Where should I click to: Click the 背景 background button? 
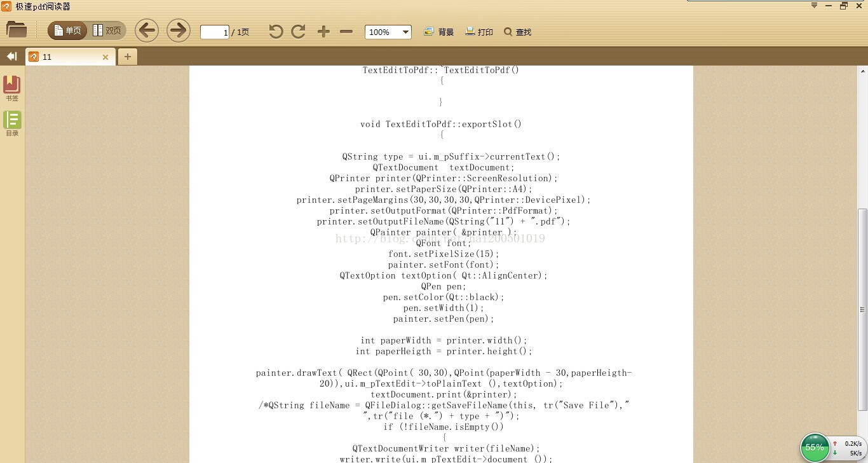[x=439, y=32]
